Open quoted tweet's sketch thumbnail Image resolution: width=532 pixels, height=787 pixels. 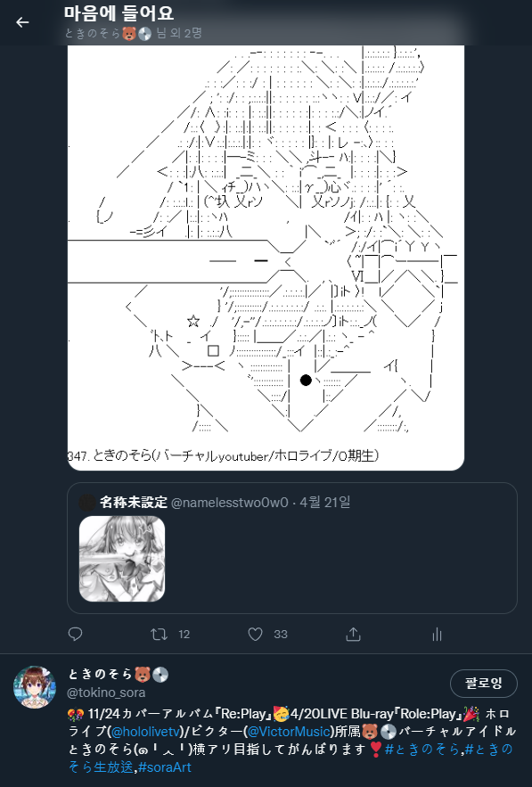coord(122,559)
